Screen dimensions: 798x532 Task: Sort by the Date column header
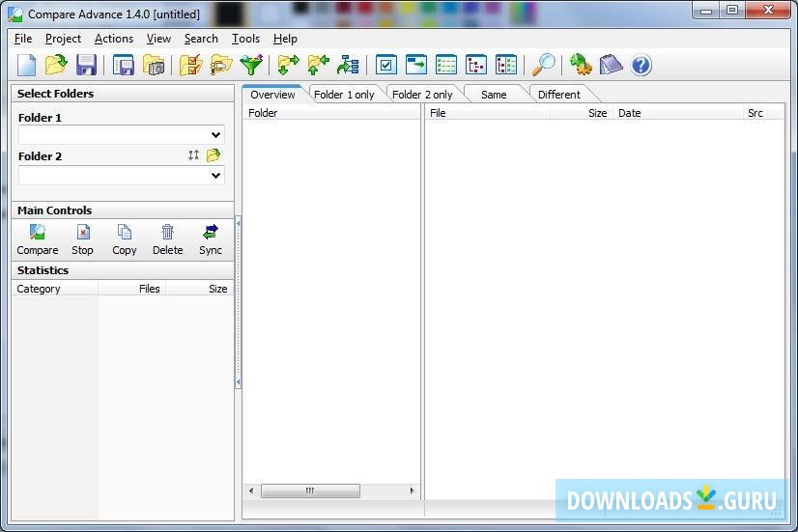coord(678,113)
